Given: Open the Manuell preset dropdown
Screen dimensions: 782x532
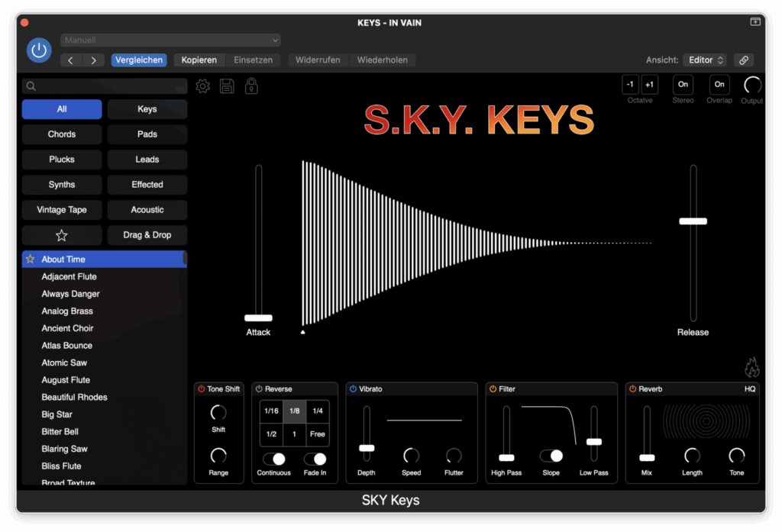Looking at the screenshot, I should tap(170, 40).
